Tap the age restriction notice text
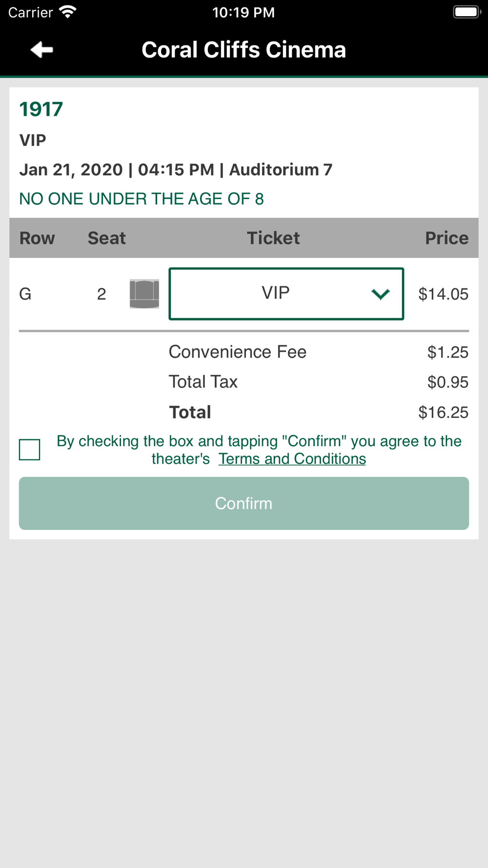Viewport: 488px width, 868px height. 142,199
